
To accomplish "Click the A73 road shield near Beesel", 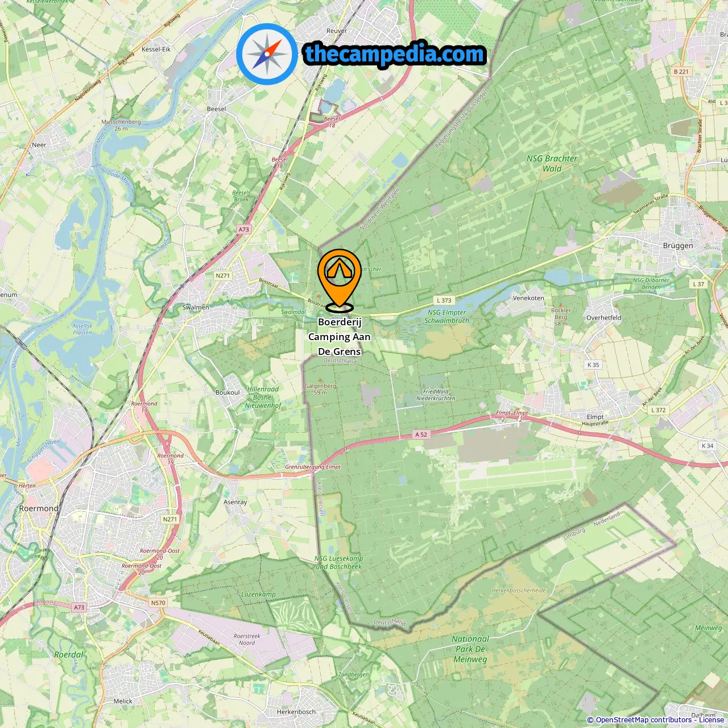I will click(x=243, y=229).
